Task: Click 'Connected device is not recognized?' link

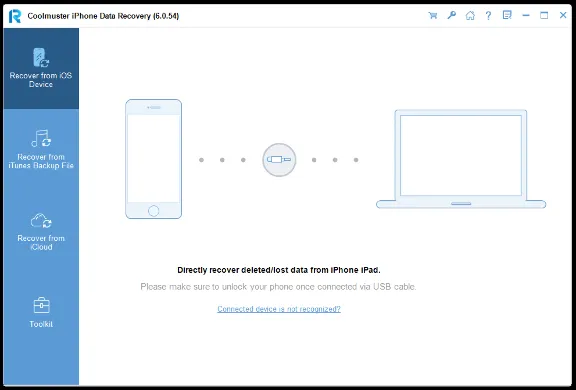Action: (x=279, y=309)
